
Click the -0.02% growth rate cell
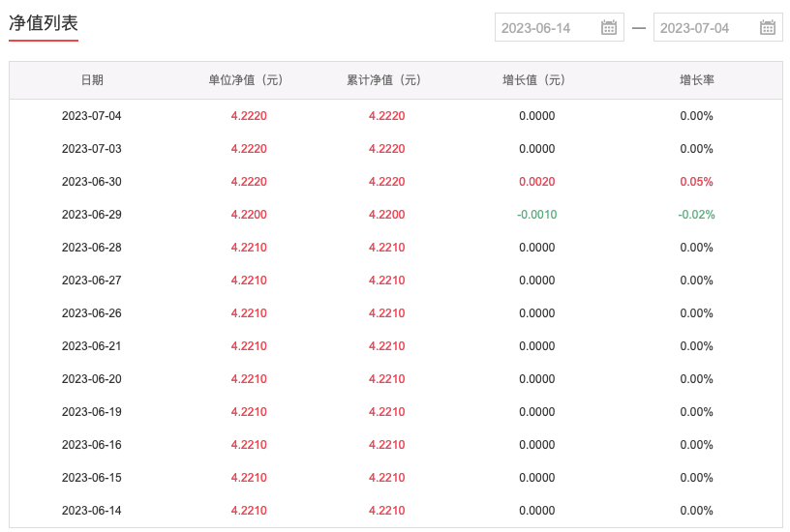pos(696,215)
